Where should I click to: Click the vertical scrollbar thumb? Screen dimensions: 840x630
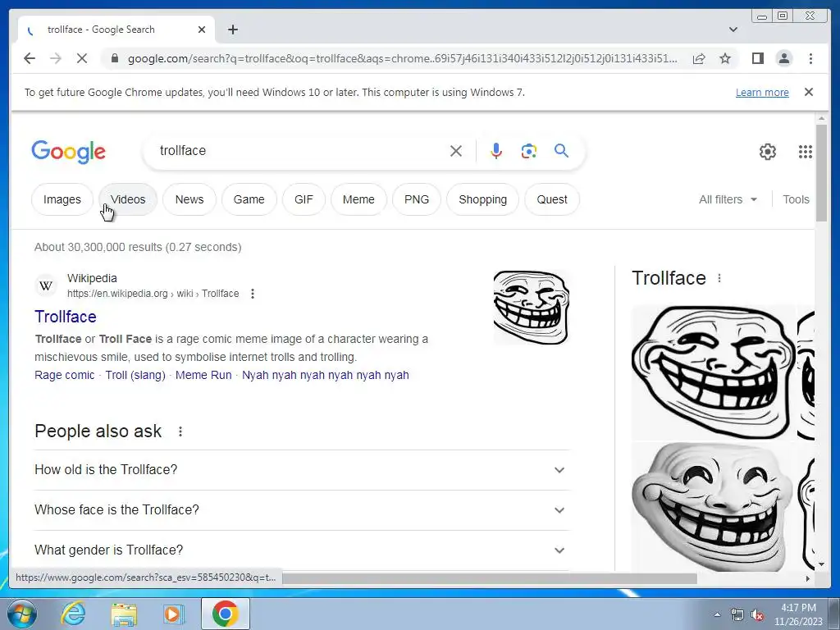click(x=821, y=172)
